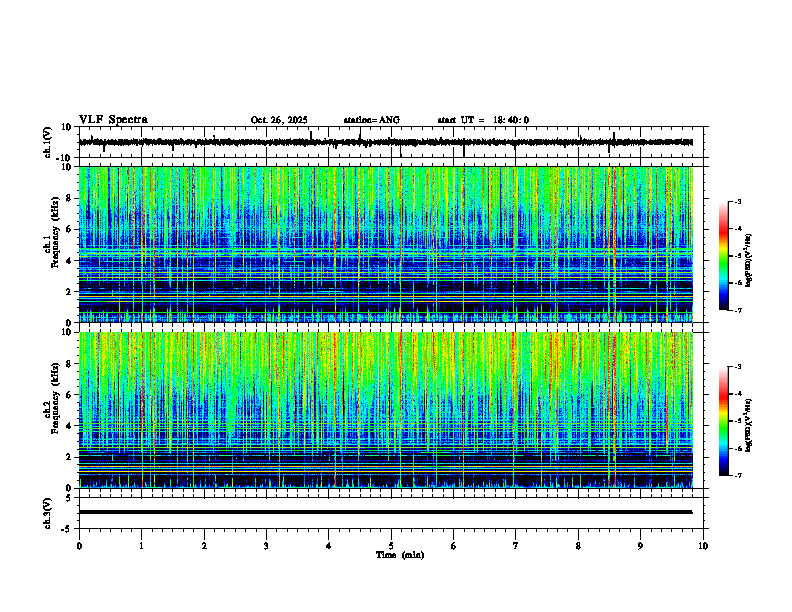Viewport: 792px width, 612px height.
Task: Click time axis tick label "7"
Action: pyautogui.click(x=516, y=546)
